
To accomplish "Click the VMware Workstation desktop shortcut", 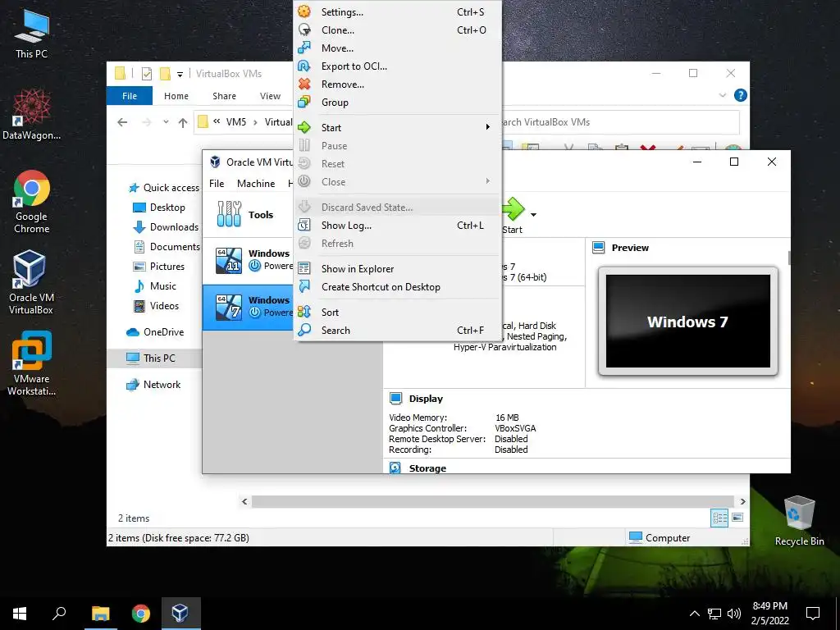I will 32,363.
